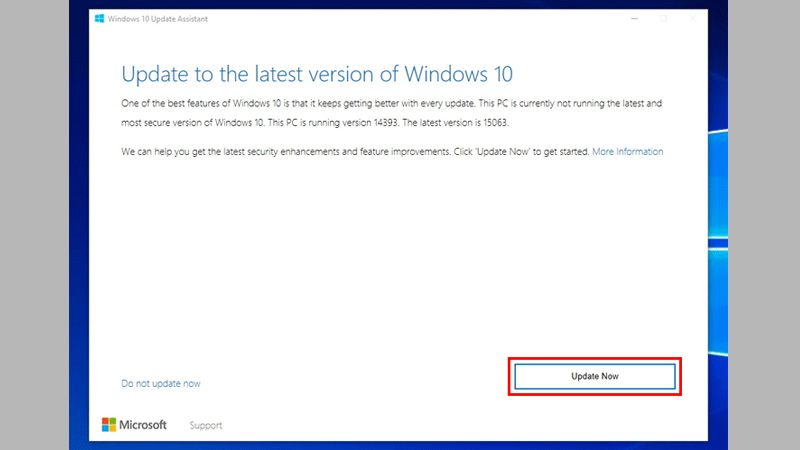Click the Update Now button
This screenshot has width=800, height=450.
594,377
